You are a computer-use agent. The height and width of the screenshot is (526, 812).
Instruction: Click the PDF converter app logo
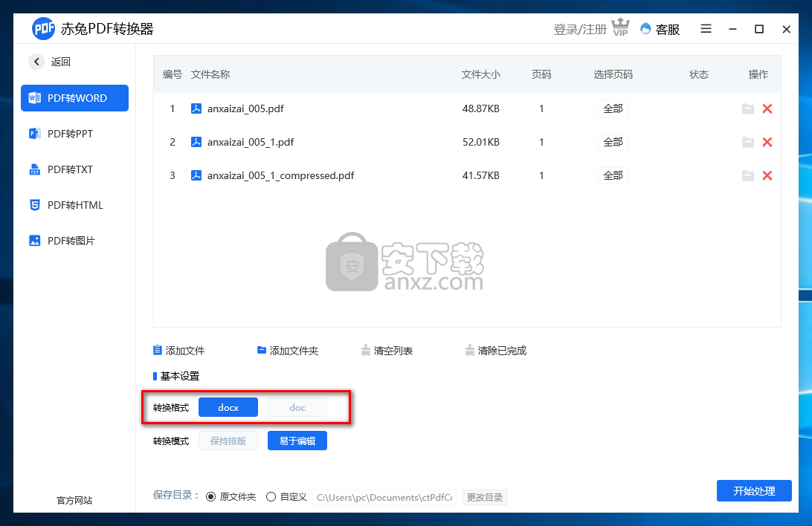[43, 28]
